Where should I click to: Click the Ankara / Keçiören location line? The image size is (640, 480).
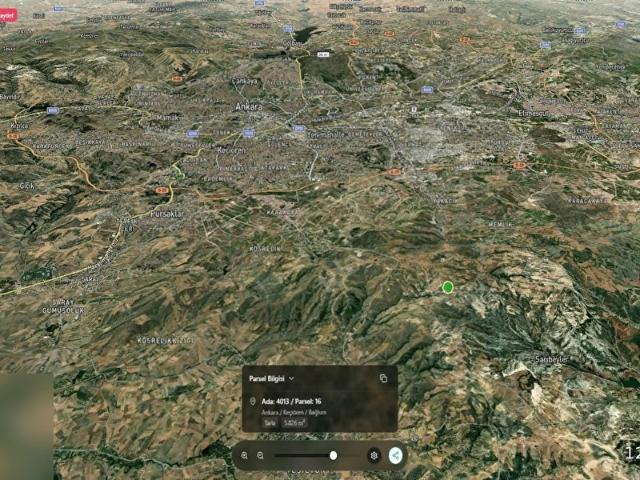[294, 413]
